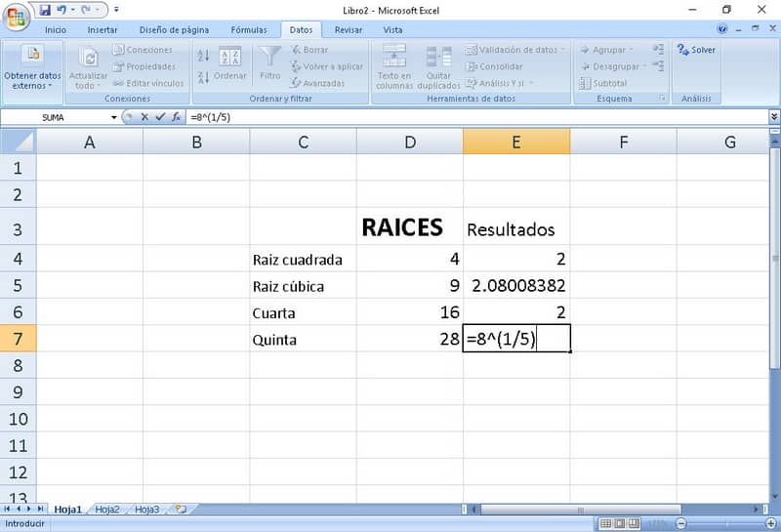Image resolution: width=781 pixels, height=532 pixels.
Task: Open the Ordenar dialog button
Action: [x=230, y=63]
